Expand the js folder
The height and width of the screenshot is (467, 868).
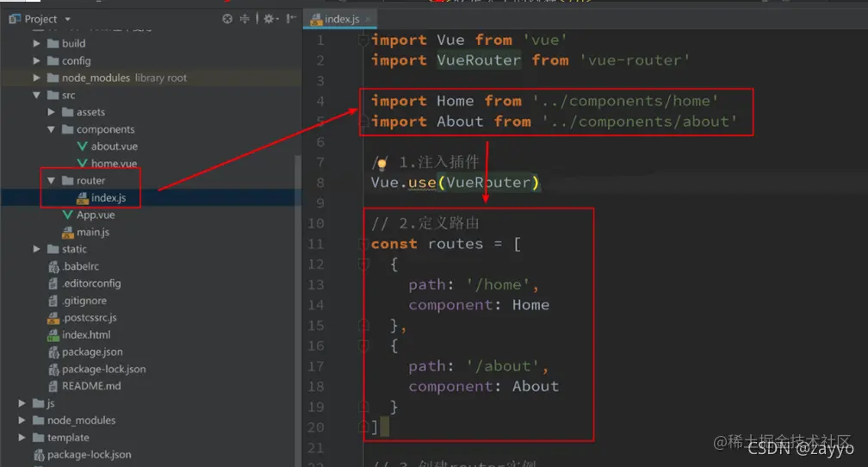point(22,403)
